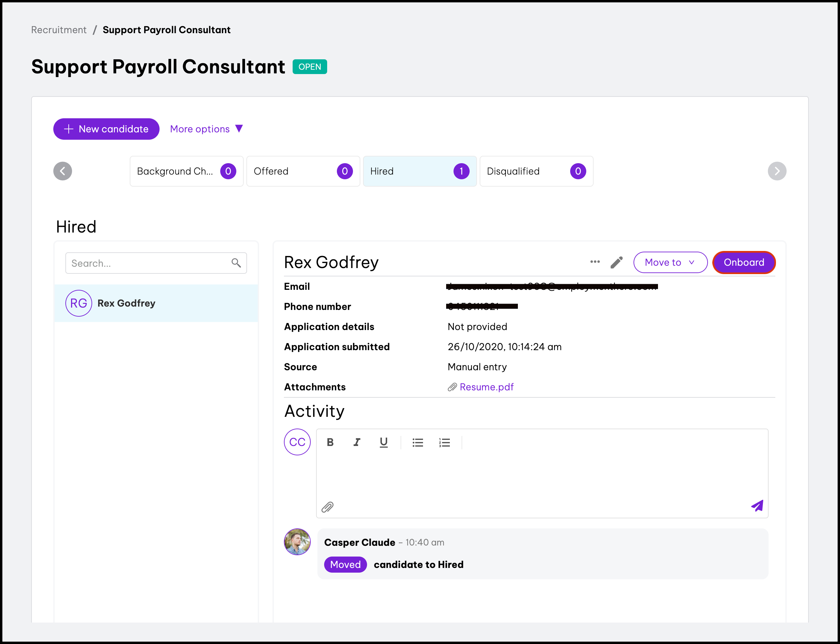This screenshot has height=644, width=840.
Task: Toggle italic formatting in activity editor
Action: click(357, 442)
